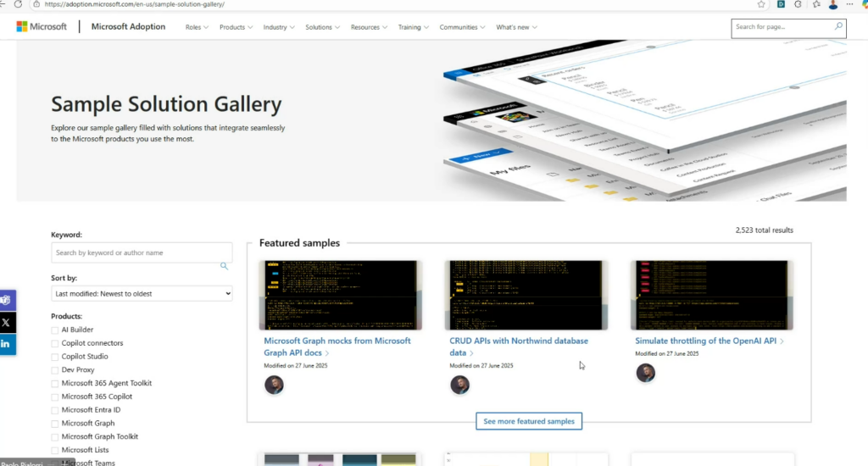Click arrow after Northwind database data title
Image resolution: width=868 pixels, height=466 pixels.
(x=471, y=353)
